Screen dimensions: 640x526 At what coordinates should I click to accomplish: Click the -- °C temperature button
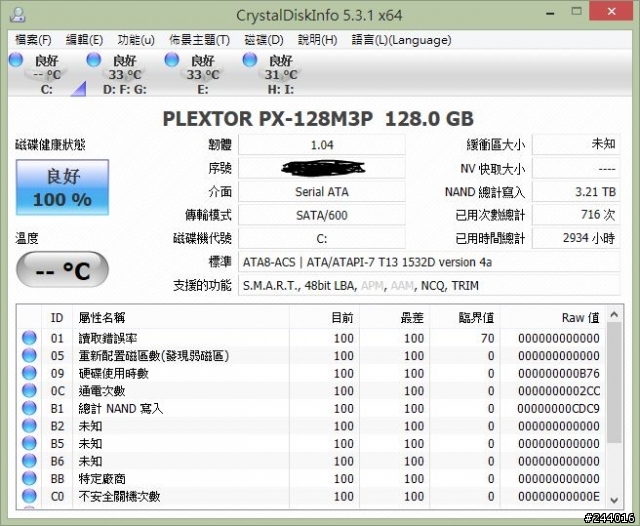(62, 270)
